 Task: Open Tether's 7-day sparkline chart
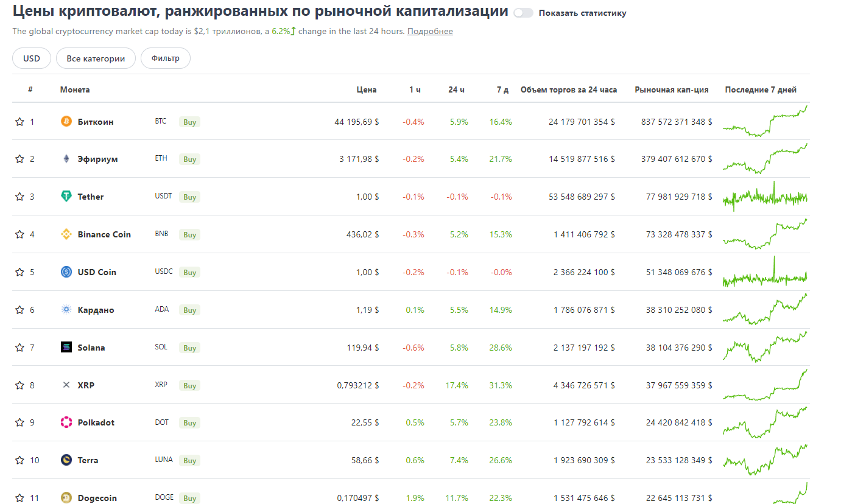(765, 197)
